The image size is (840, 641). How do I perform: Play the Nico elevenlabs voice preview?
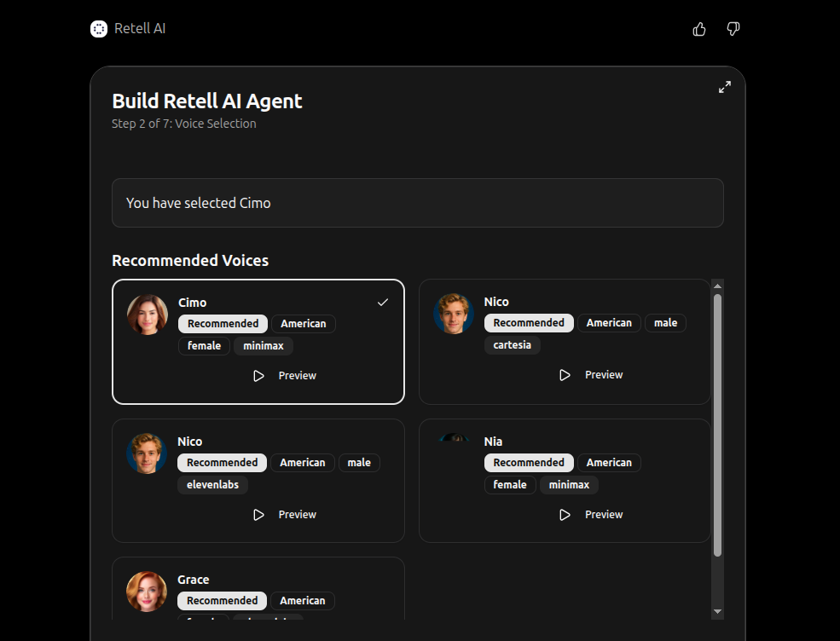point(258,515)
